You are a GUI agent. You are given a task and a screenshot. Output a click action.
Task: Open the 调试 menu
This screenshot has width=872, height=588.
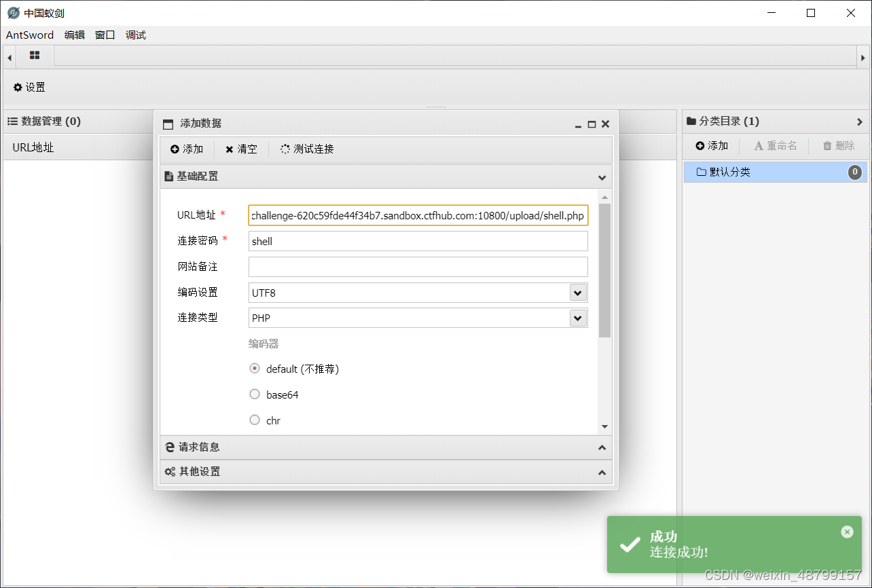tap(136, 35)
